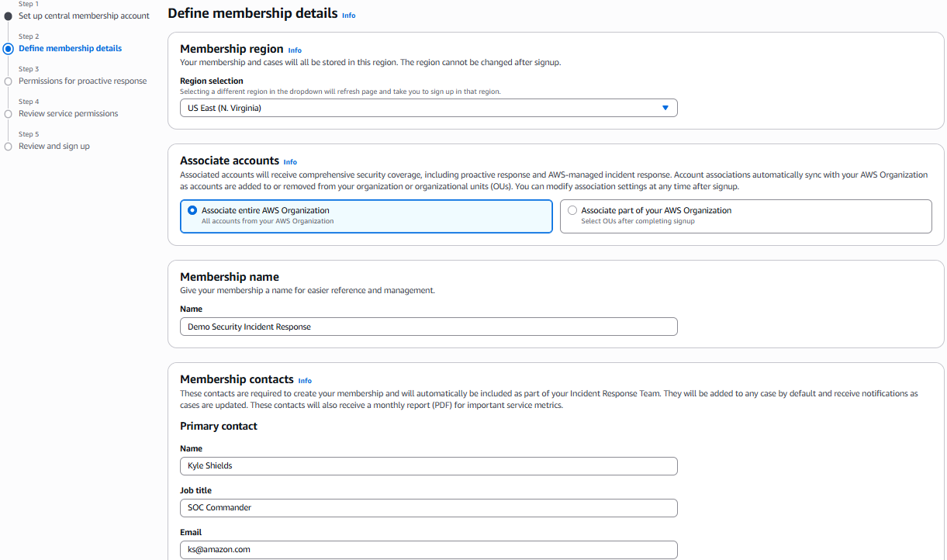The width and height of the screenshot is (947, 560).
Task: Open the Region selection dropdown
Action: click(x=429, y=108)
